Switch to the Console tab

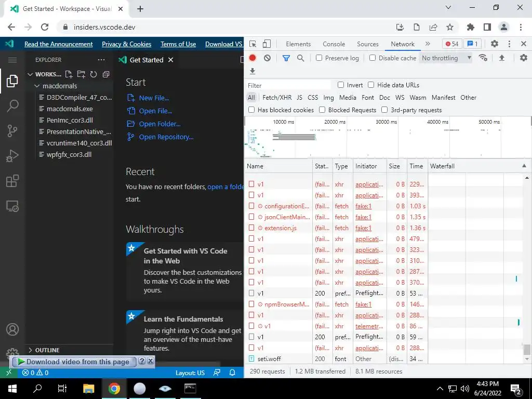pyautogui.click(x=334, y=44)
